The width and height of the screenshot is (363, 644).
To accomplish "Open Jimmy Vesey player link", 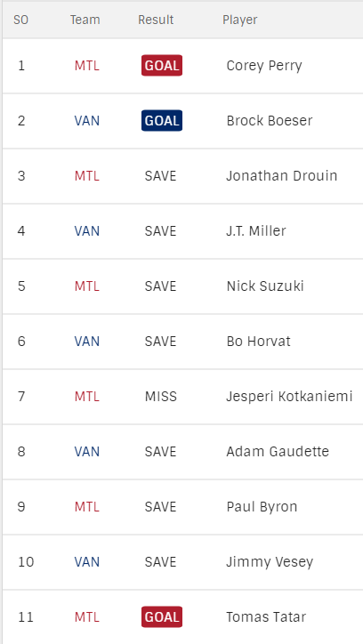I will tap(270, 562).
